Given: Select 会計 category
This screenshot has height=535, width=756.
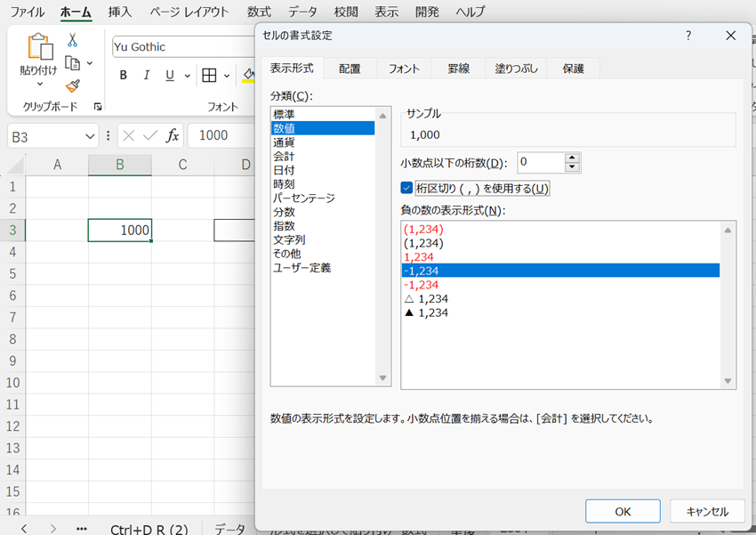Looking at the screenshot, I should 323,157.
